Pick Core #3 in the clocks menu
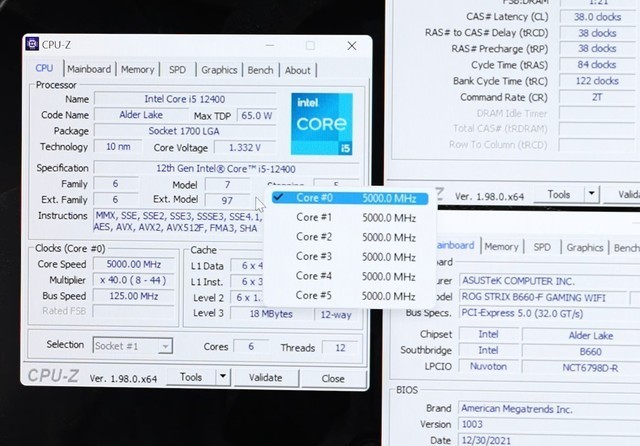Image resolution: width=640 pixels, height=446 pixels. click(350, 257)
